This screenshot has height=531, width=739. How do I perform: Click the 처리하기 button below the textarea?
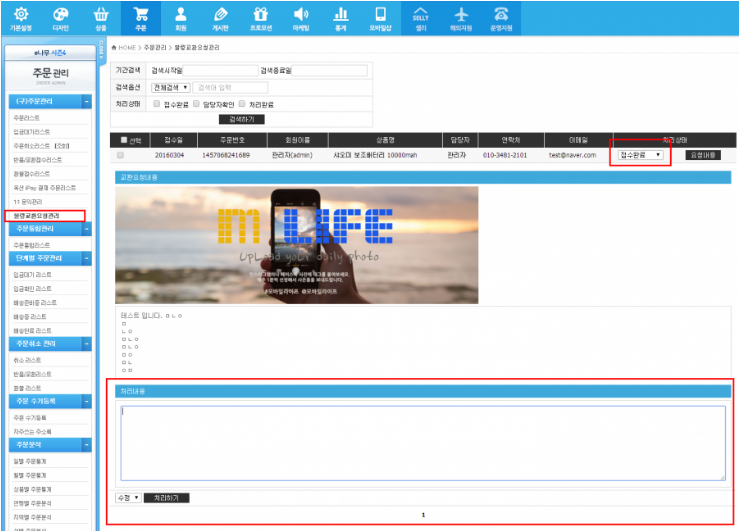point(166,497)
